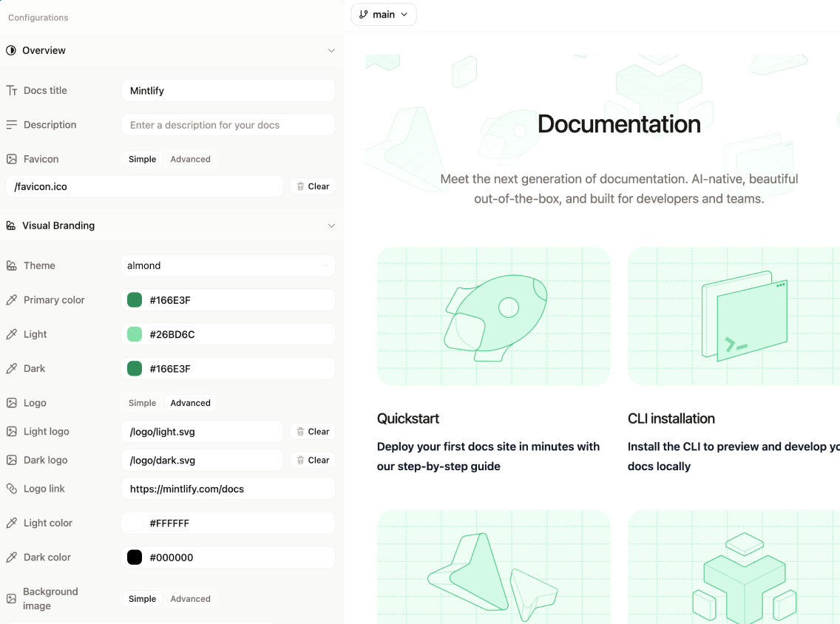840x624 pixels.
Task: Click the Logo link chain icon
Action: (x=11, y=488)
